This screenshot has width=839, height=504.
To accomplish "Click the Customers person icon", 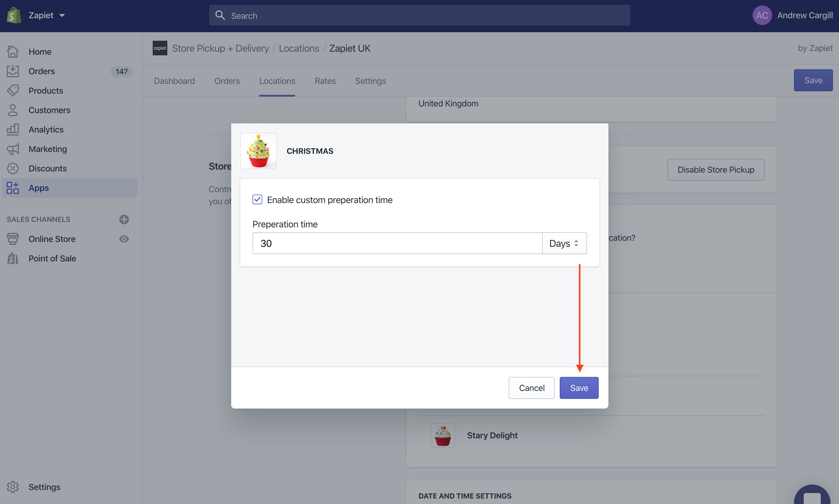I will (13, 110).
